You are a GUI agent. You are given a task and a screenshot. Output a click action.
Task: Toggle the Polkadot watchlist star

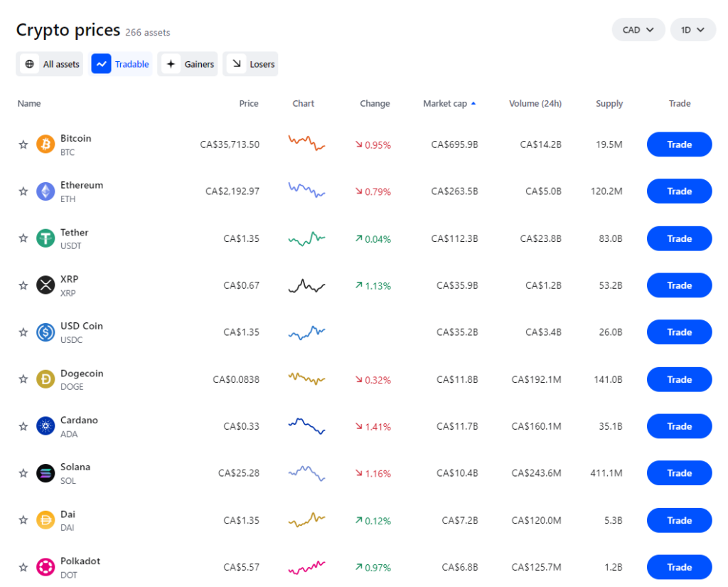click(23, 567)
